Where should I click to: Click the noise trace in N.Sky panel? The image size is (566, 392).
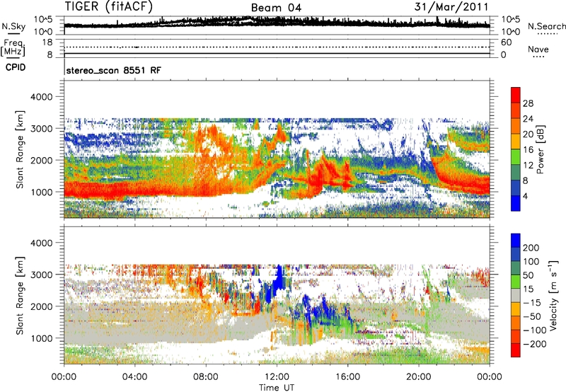[x=277, y=23]
